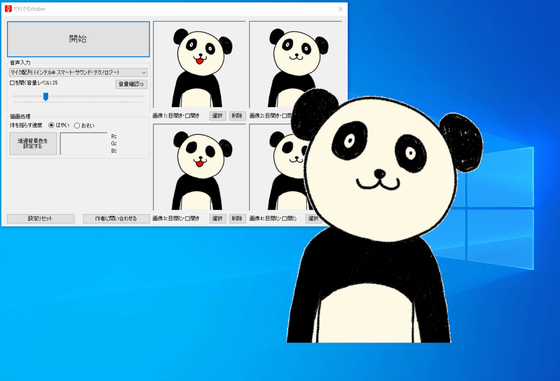Close the だれでもVtuber window
This screenshot has height=381, width=560.
340,9
